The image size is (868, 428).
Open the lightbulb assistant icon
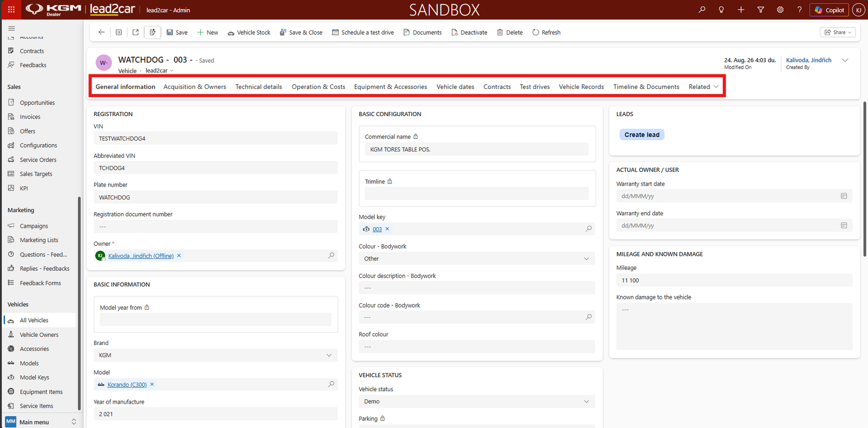pyautogui.click(x=722, y=10)
